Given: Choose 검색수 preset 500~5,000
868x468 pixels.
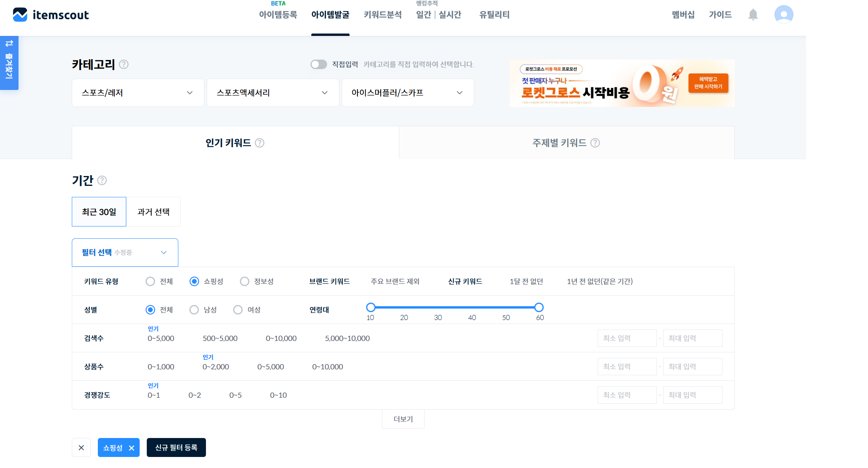Looking at the screenshot, I should click(220, 339).
